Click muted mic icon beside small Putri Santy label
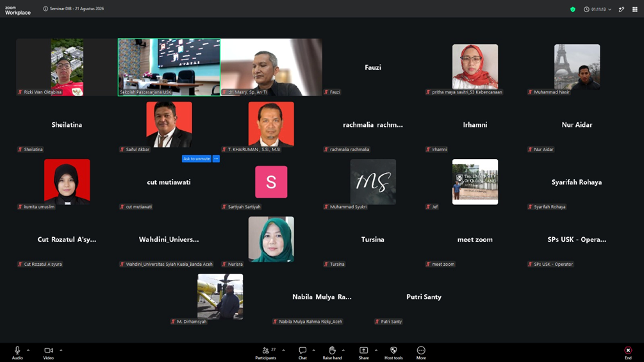 [377, 322]
